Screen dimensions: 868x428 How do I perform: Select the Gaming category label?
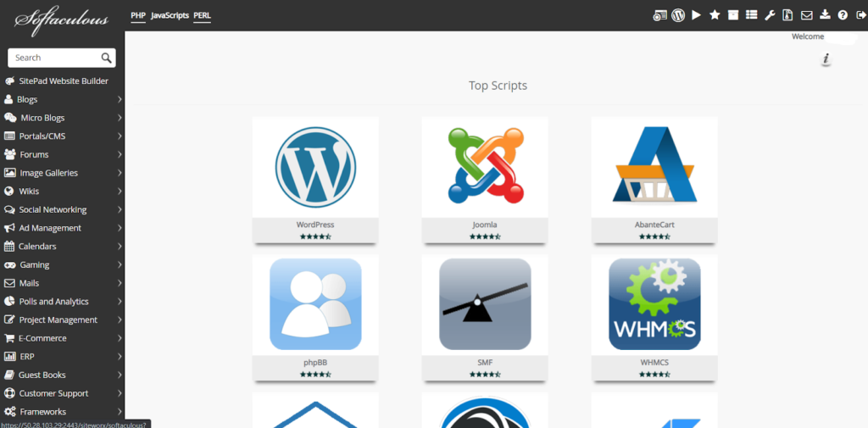(x=35, y=265)
